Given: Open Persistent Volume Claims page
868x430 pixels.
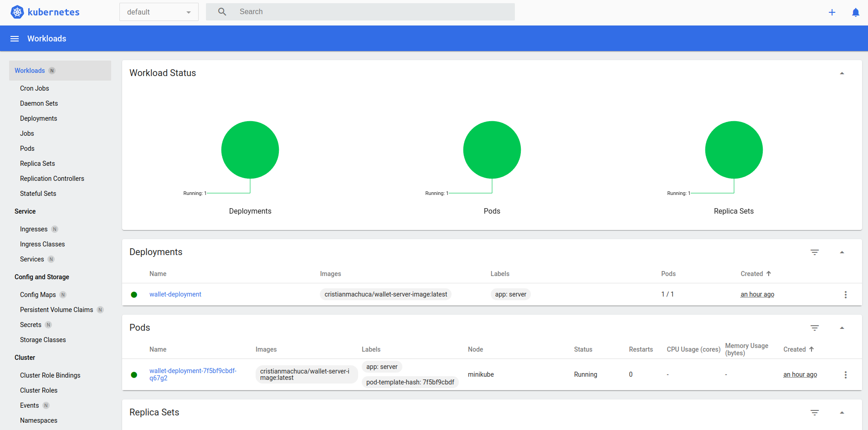Looking at the screenshot, I should click(x=56, y=310).
